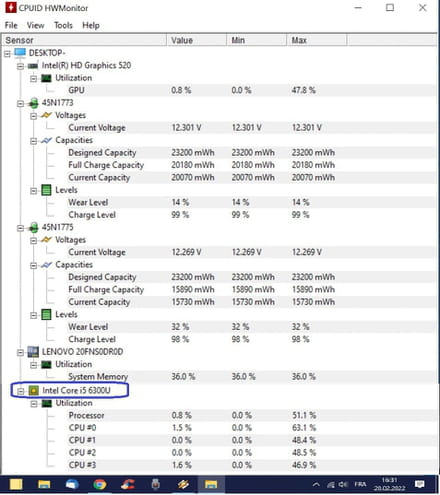This screenshot has height=495, width=440.
Task: Collapse the 45N1775 battery tree node
Action: click(x=20, y=228)
